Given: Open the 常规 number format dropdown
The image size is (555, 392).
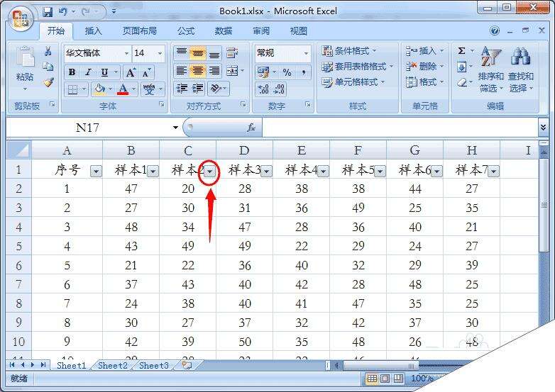Looking at the screenshot, I should click(306, 53).
